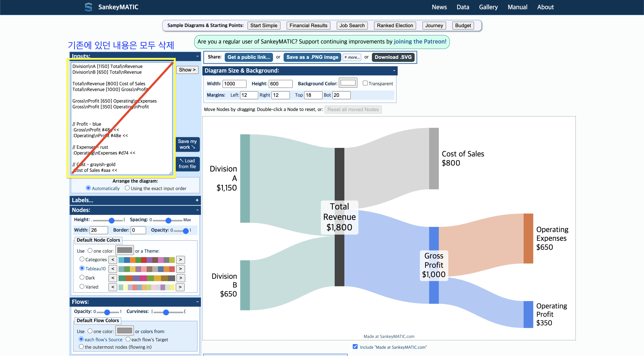Click next arrow for Tableau10 theme
644x356 pixels.
(180, 269)
